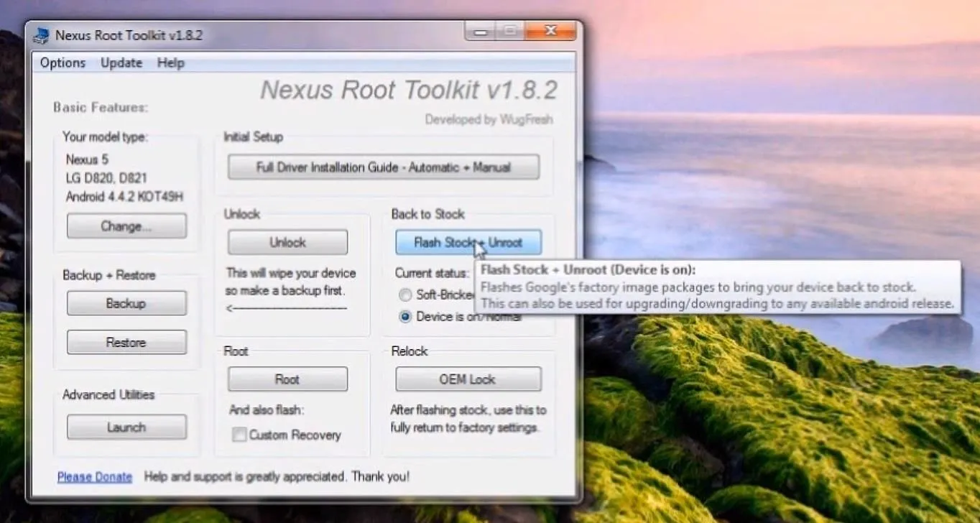The height and width of the screenshot is (523, 980).
Task: Click 'After flashing stock, use this to' note
Action: coord(468,410)
